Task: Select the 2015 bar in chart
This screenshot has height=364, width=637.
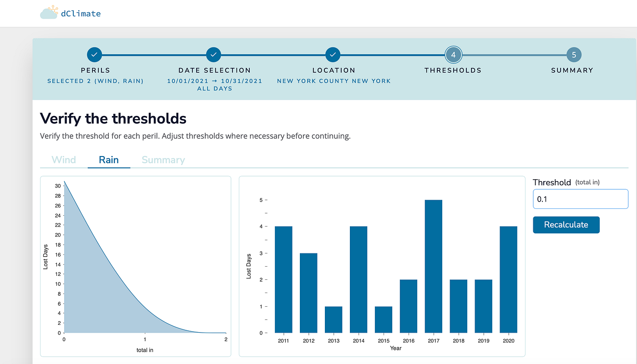Action: (384, 319)
